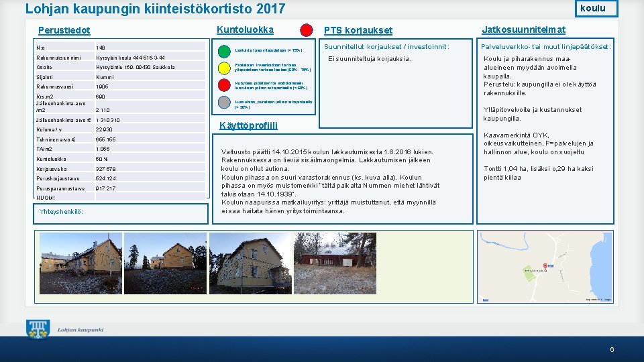The image size is (644, 362).
Task: Select the slide title Lohjan kaupungin kiinteistökortisto 2017
Action: 155,9
